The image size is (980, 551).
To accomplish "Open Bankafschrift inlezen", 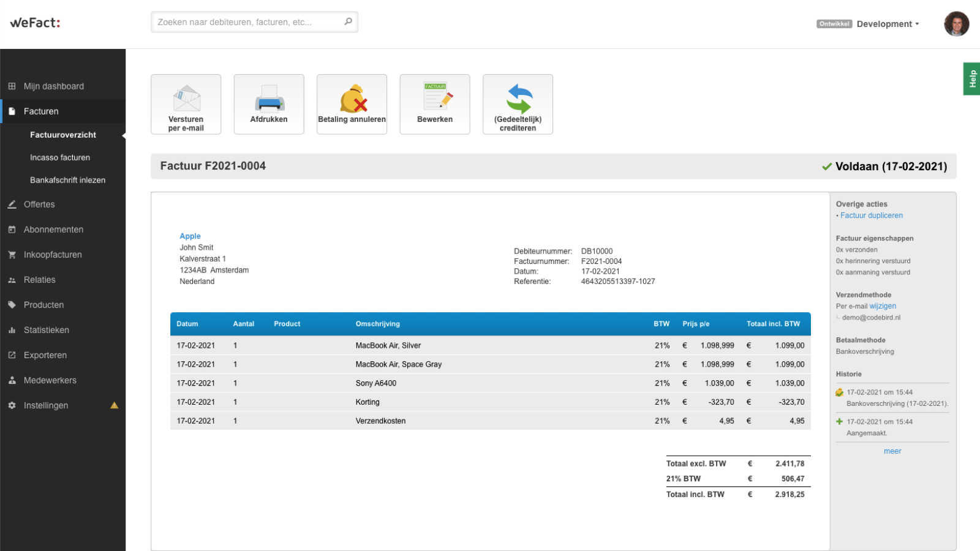I will 68,179.
